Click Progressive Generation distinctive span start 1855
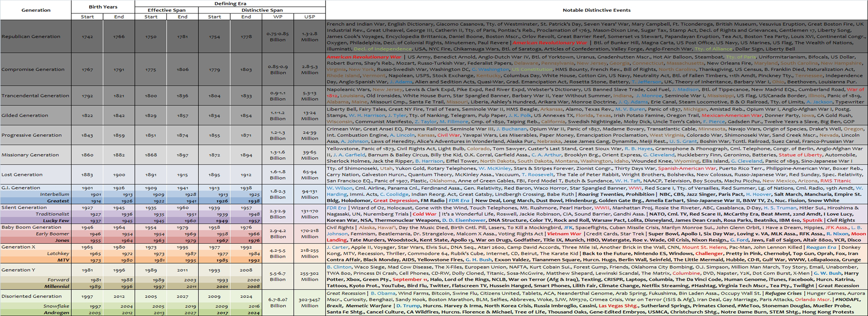The image size is (868, 316). pos(214,135)
